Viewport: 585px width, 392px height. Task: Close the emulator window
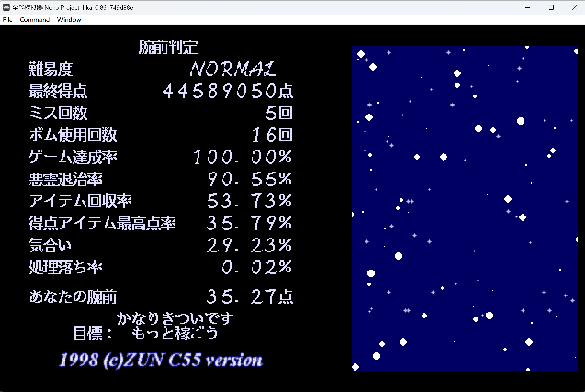point(575,7)
